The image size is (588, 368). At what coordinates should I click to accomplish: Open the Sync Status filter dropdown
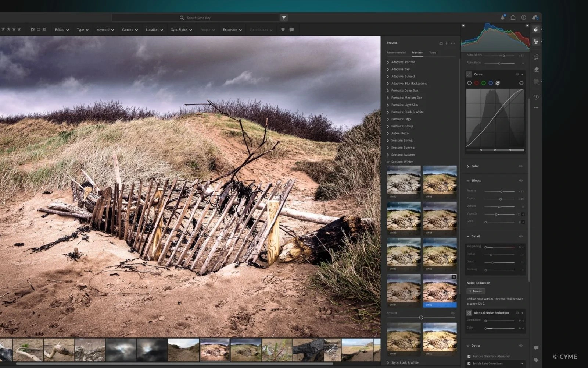click(181, 30)
